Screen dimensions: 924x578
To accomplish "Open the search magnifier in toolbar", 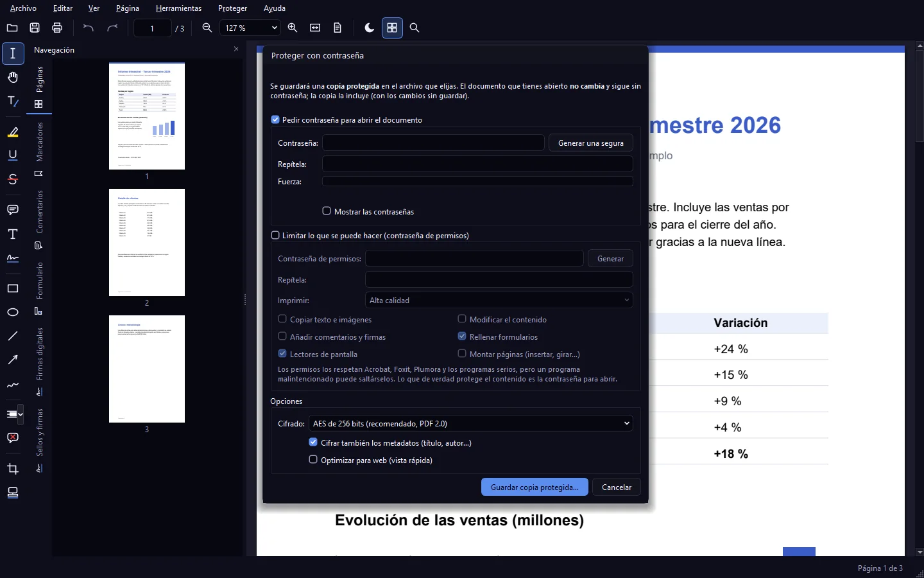I will coord(415,28).
